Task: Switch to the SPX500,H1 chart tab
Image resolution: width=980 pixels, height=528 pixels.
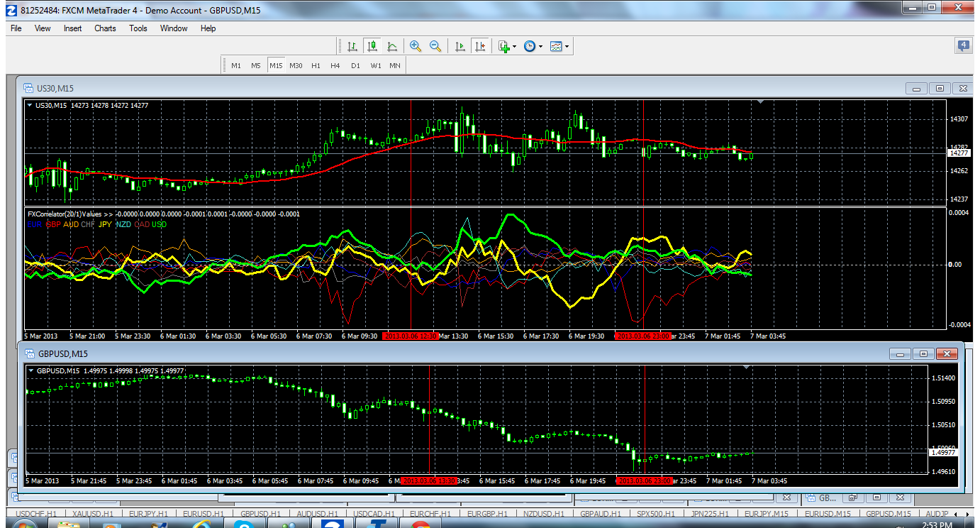Action: pyautogui.click(x=657, y=514)
